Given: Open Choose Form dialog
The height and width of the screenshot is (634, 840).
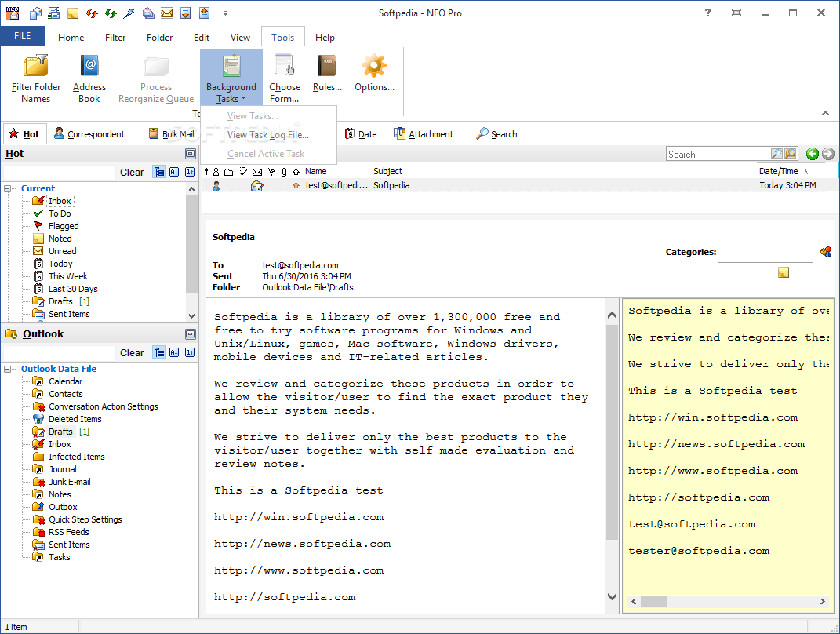Looking at the screenshot, I should (285, 78).
